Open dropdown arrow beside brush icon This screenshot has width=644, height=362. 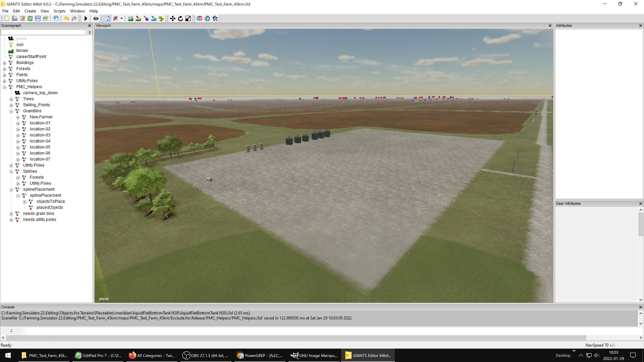coord(121,18)
